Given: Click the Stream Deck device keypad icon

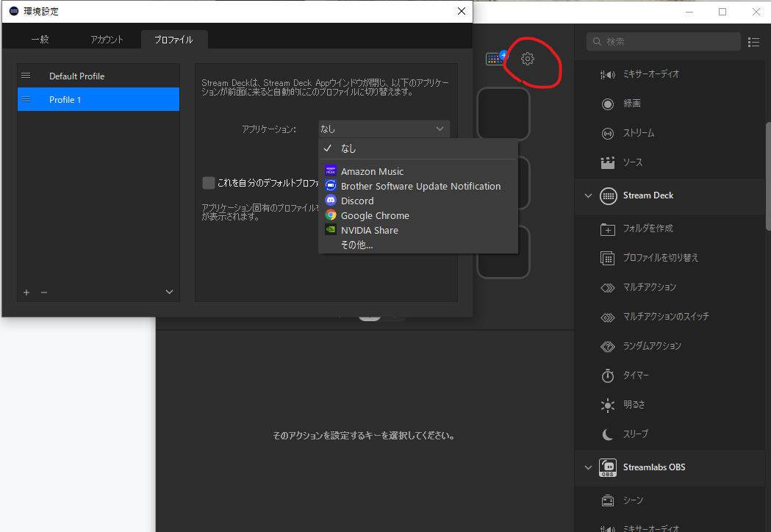Looking at the screenshot, I should point(495,59).
